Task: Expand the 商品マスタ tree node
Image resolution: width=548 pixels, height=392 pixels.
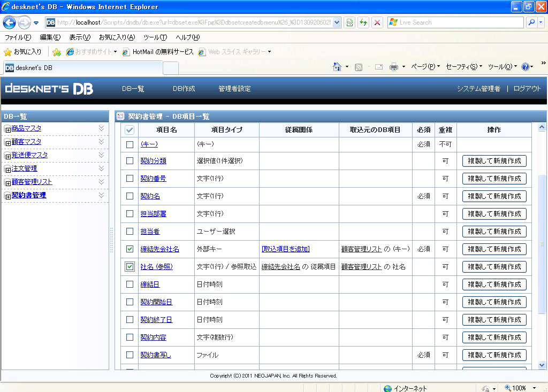Action: coord(7,129)
